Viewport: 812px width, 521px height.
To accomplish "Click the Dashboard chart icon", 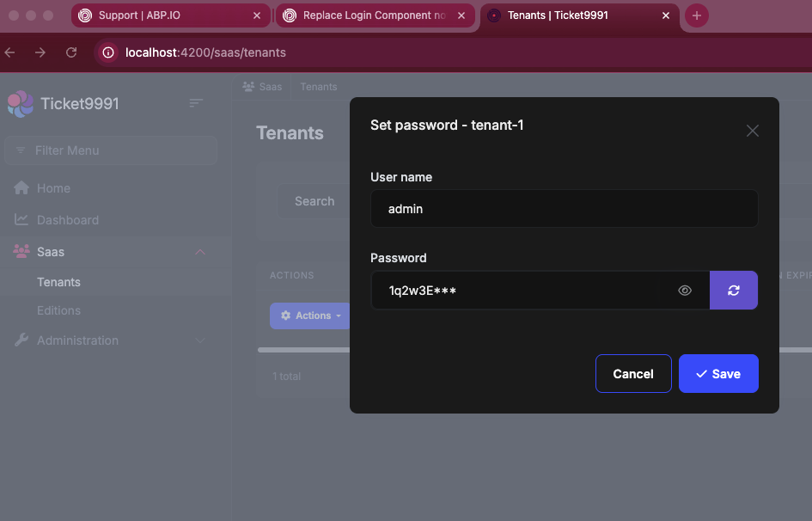I will pos(21,220).
